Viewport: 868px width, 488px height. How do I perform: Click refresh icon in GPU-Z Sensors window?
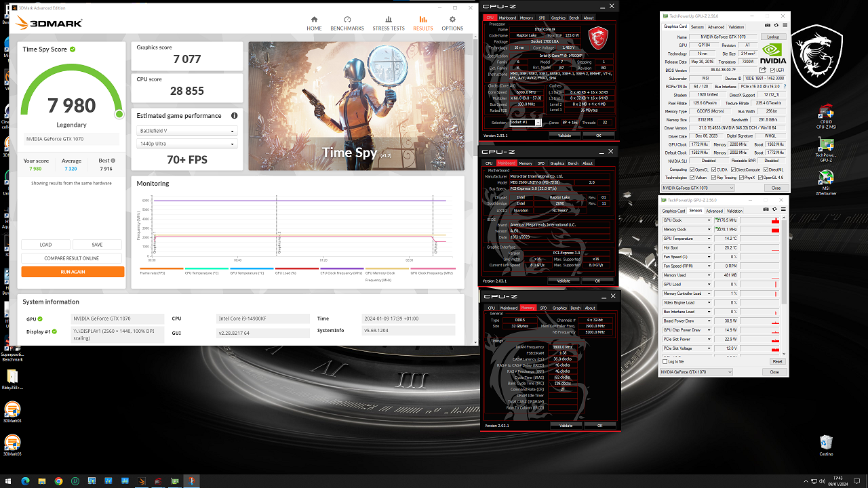point(774,211)
